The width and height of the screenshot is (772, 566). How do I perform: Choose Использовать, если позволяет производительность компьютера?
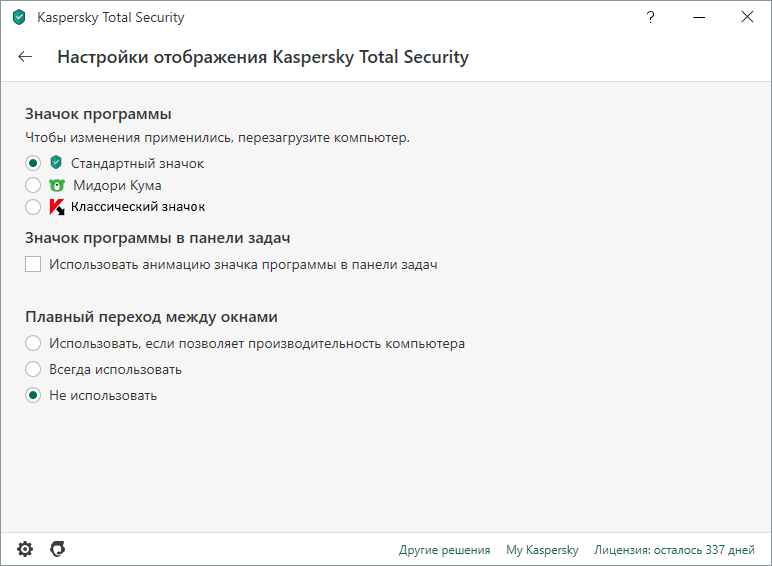[x=33, y=343]
